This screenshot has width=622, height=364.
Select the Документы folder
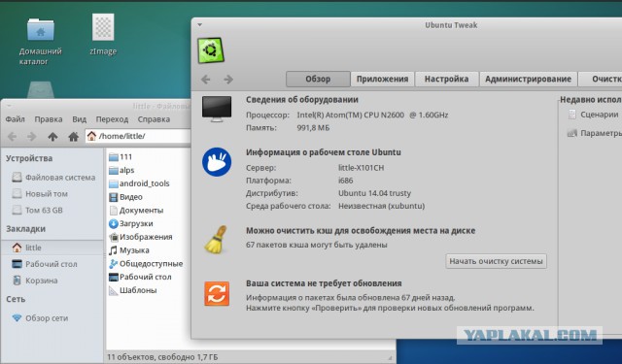tap(136, 211)
